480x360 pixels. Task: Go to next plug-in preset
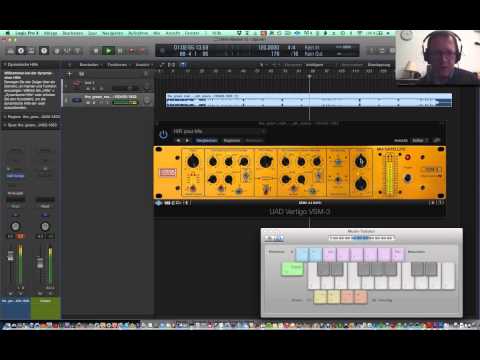pos(187,140)
